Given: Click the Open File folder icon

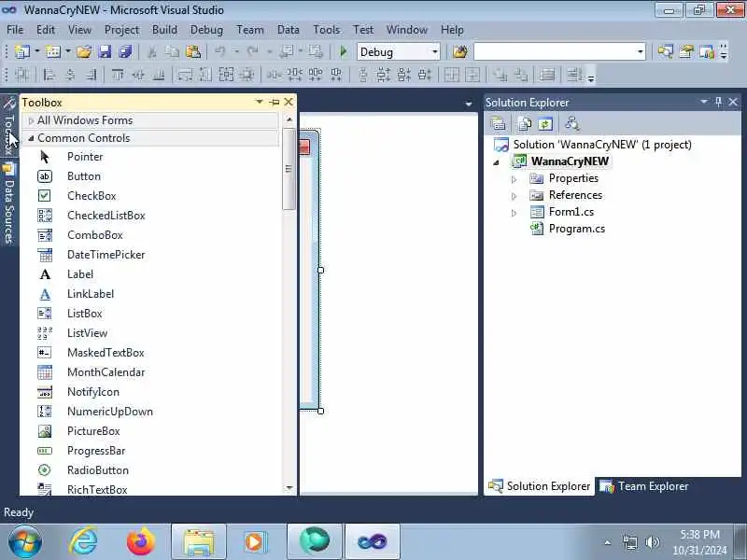Looking at the screenshot, I should [84, 51].
